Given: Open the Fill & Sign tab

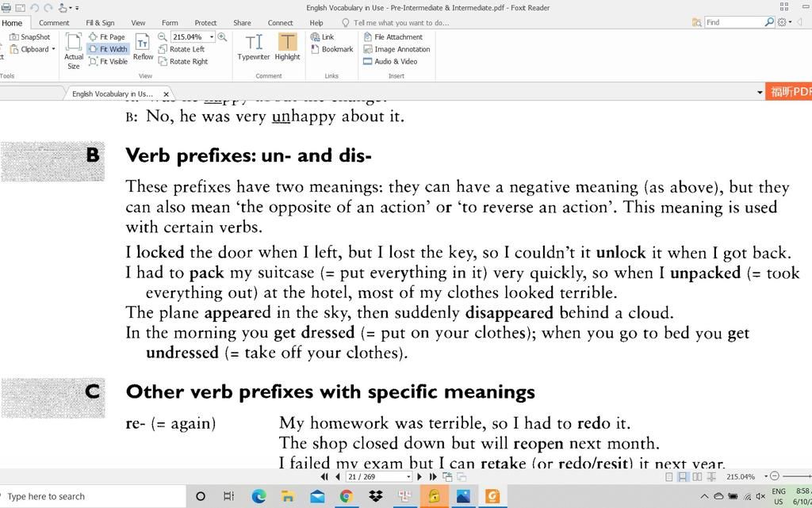Looking at the screenshot, I should click(x=100, y=23).
